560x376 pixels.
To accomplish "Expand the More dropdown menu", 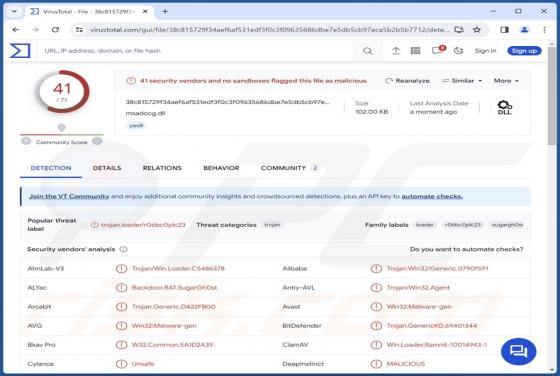I will 506,81.
